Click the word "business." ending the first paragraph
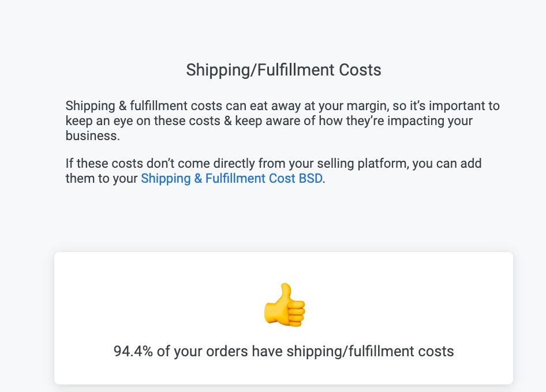The image size is (546, 392). 92,135
